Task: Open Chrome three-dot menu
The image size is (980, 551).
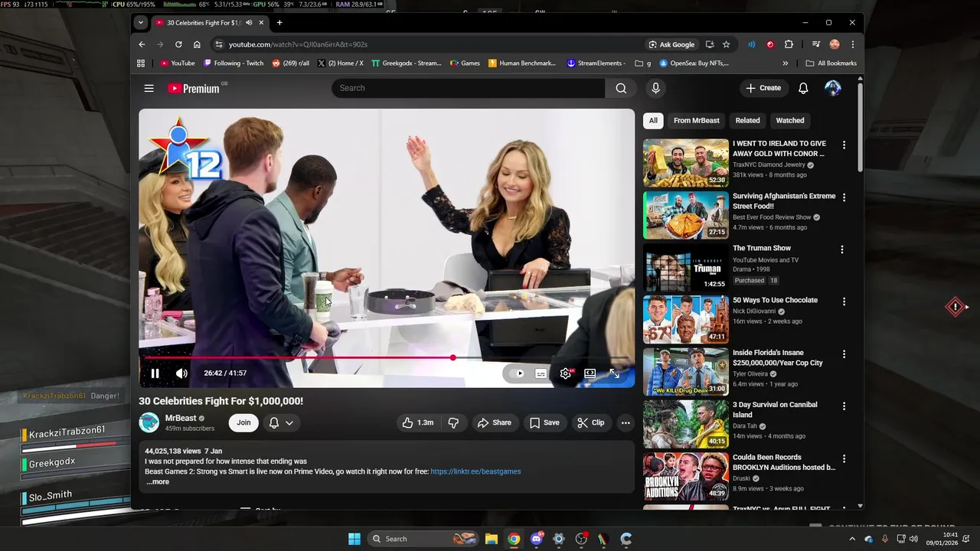Action: point(852,44)
